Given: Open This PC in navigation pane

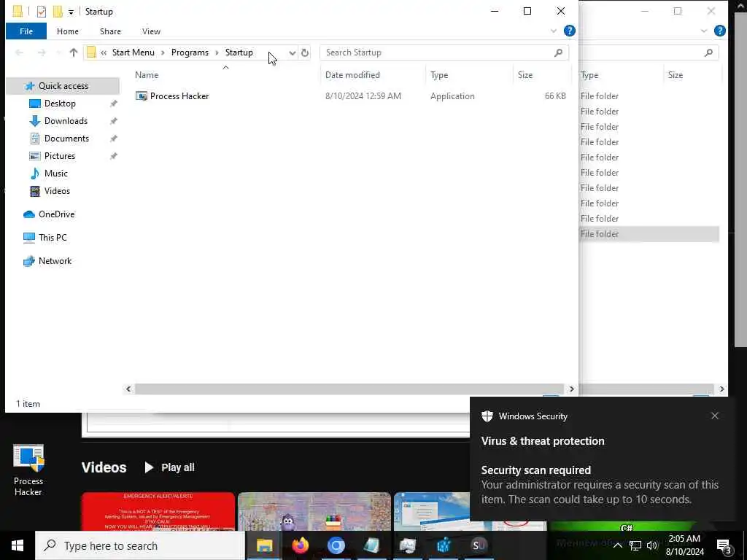Looking at the screenshot, I should click(52, 238).
